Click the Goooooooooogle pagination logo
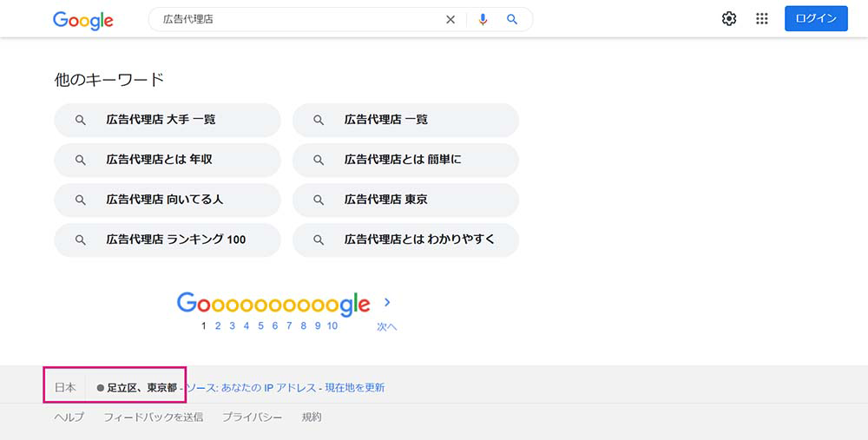The width and height of the screenshot is (868, 440). [273, 305]
